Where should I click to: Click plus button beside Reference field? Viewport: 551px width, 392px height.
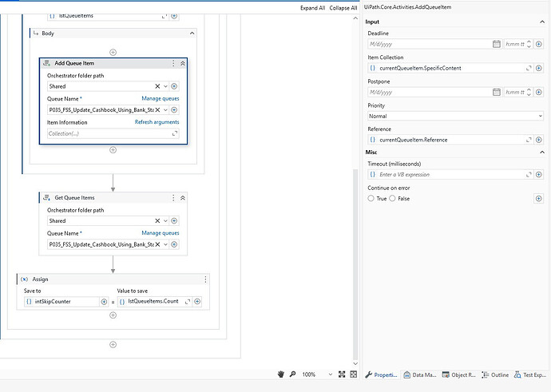tap(539, 140)
